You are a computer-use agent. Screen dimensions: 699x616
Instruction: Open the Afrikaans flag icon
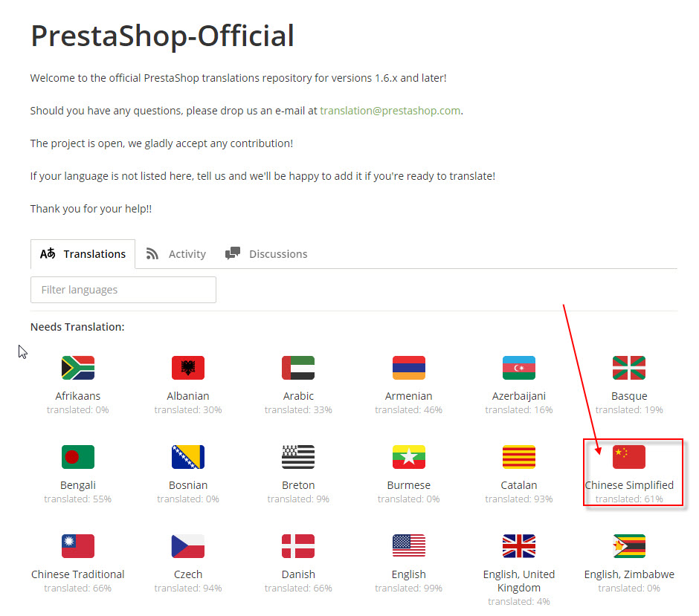(78, 368)
